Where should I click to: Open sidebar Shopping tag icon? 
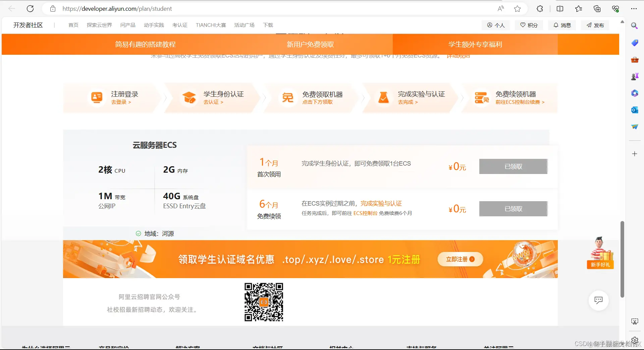[x=634, y=43]
